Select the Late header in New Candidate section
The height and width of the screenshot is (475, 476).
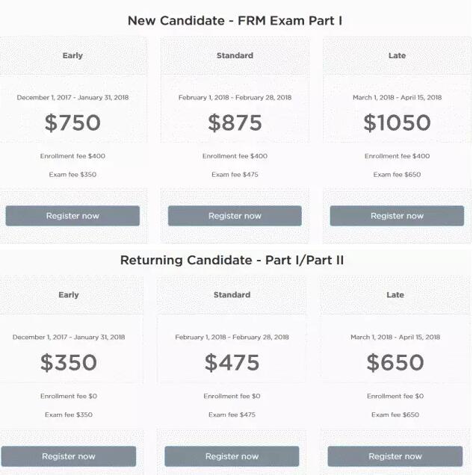coord(397,56)
